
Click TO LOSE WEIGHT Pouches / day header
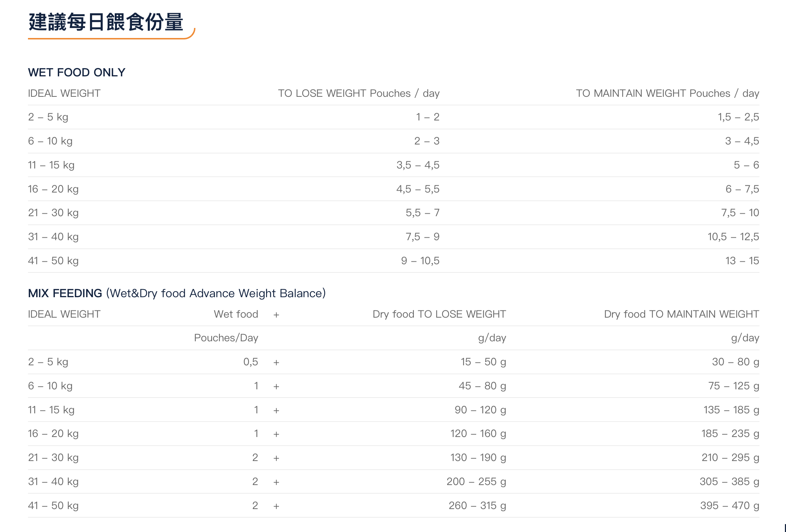point(359,93)
